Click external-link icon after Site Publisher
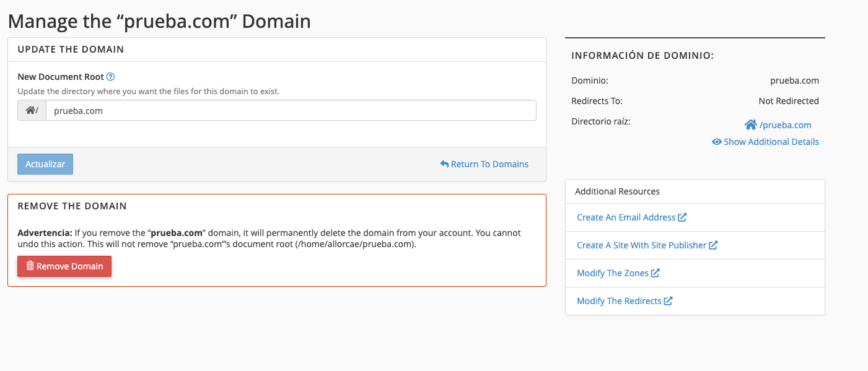The height and width of the screenshot is (371, 868). coord(713,245)
